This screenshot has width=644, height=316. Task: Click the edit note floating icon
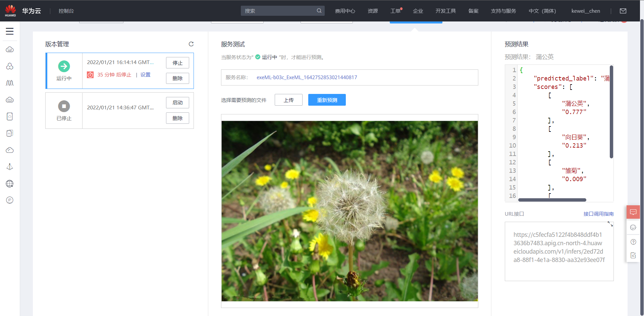pos(633,256)
